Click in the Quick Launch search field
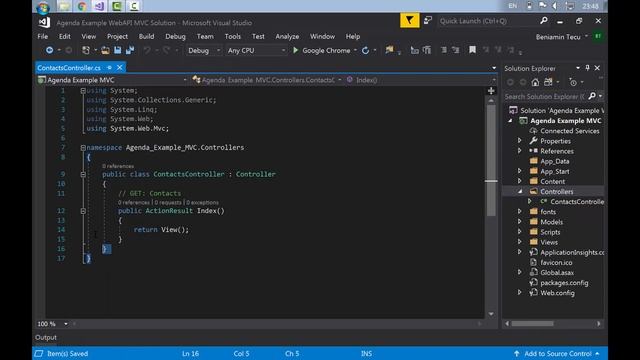The width and height of the screenshot is (640, 360). click(488, 21)
